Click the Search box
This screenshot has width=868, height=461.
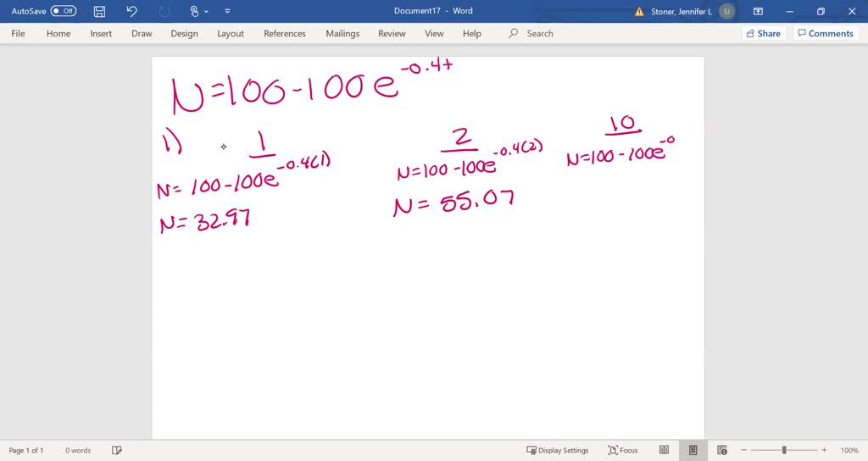click(x=539, y=34)
